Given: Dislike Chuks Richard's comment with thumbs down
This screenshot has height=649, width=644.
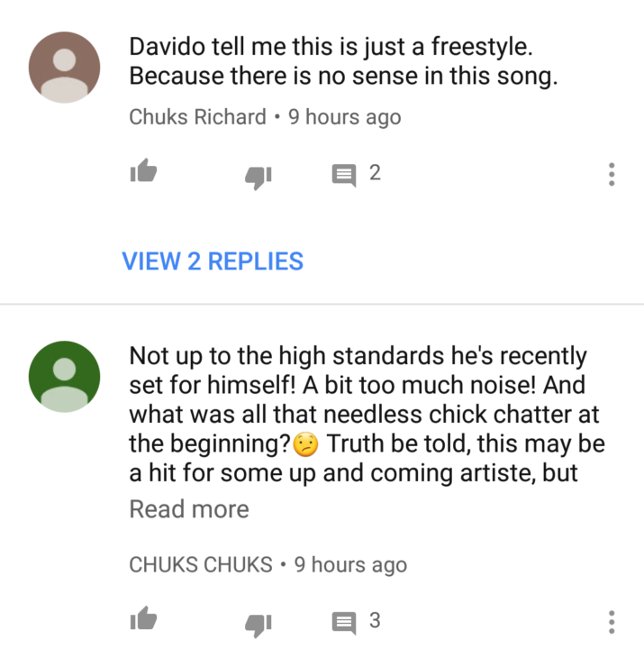Looking at the screenshot, I should [x=259, y=178].
